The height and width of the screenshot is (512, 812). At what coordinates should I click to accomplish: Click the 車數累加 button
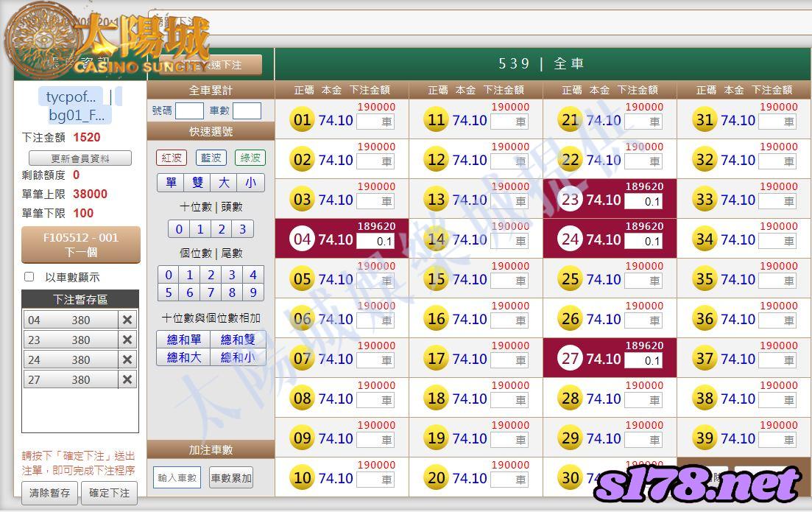point(231,478)
